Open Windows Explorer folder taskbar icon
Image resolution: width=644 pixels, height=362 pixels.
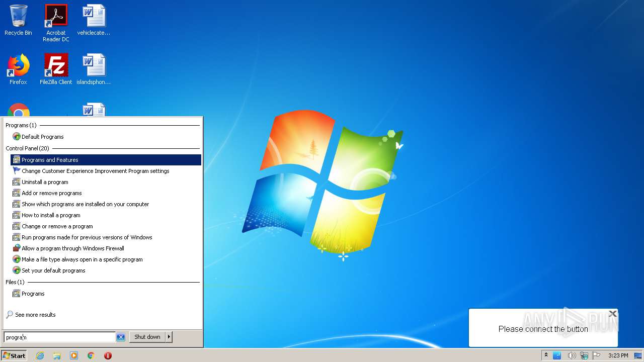coord(57,355)
